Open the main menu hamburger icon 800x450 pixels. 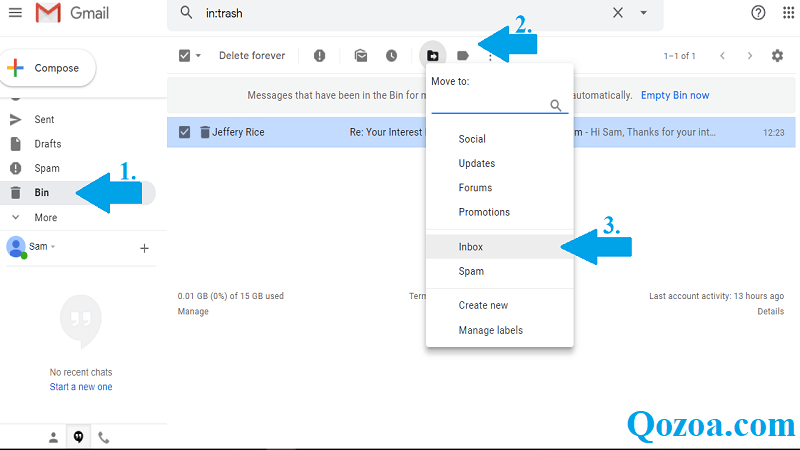(x=15, y=13)
